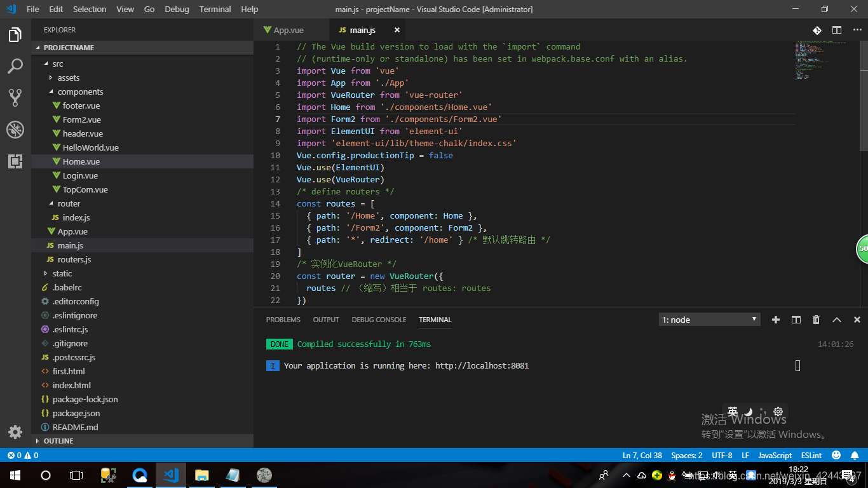Show hidden system tray icons chevron
Screen dimensions: 868x488
click(x=626, y=475)
